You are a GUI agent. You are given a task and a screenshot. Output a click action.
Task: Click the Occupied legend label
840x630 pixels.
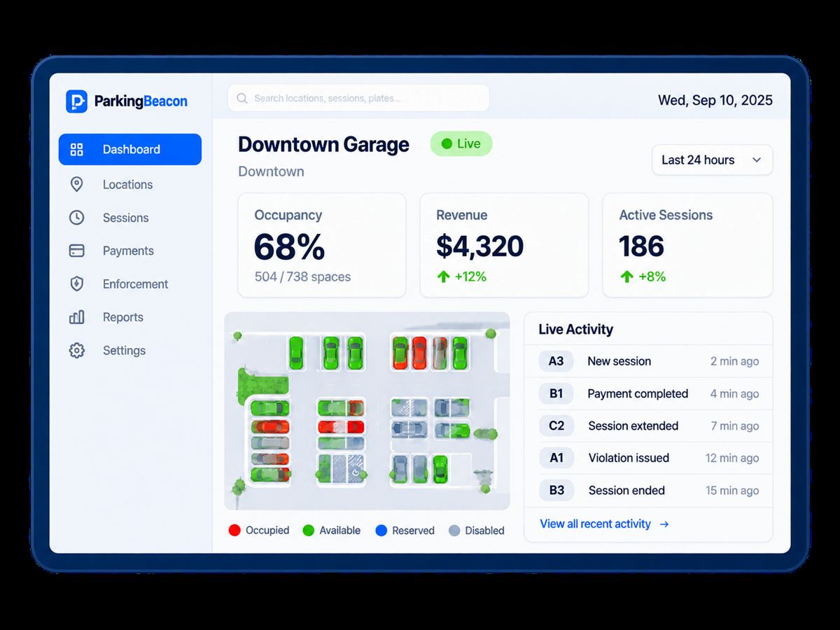(x=267, y=531)
